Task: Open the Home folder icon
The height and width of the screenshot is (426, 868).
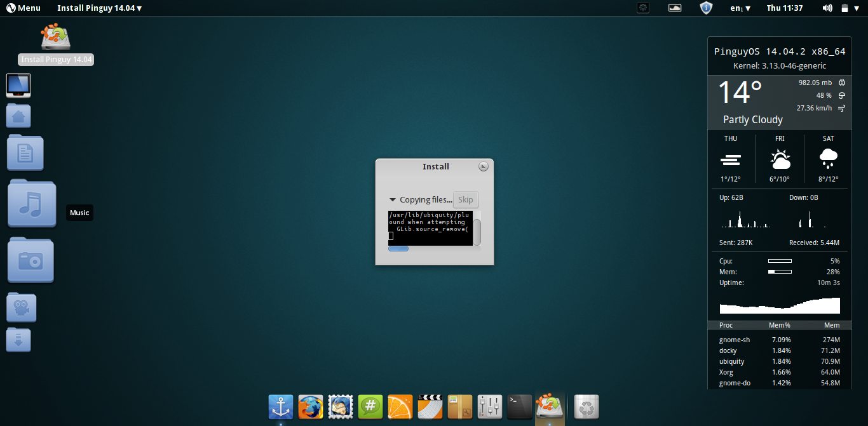Action: 18,116
